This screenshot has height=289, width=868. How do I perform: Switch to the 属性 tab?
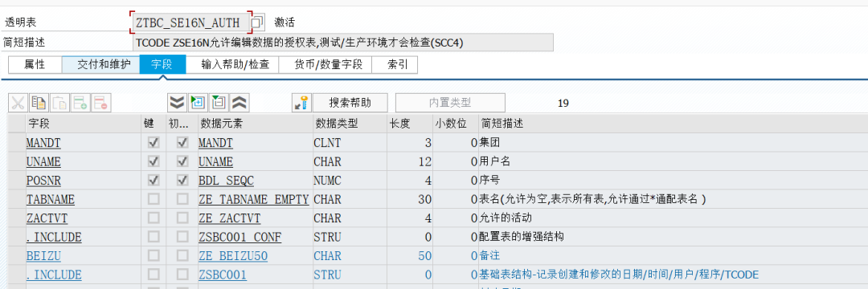click(35, 65)
